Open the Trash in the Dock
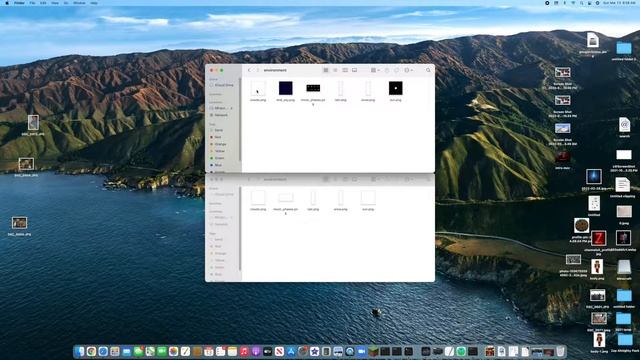This screenshot has width=640, height=360. coord(560,351)
